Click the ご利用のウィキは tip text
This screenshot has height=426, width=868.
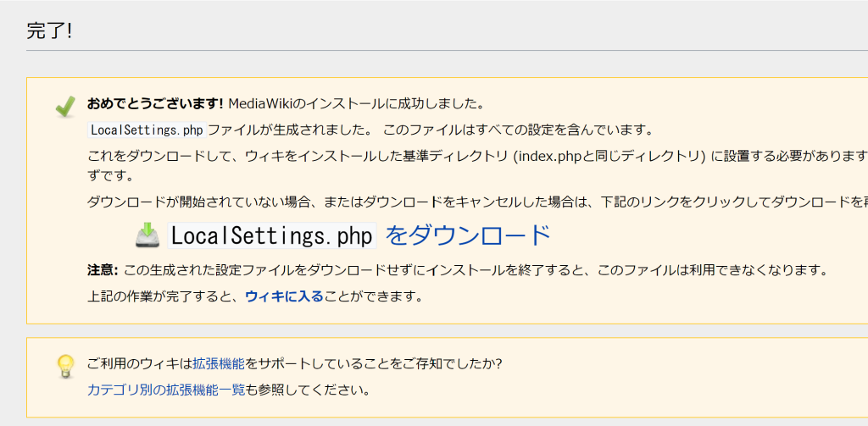tap(140, 364)
